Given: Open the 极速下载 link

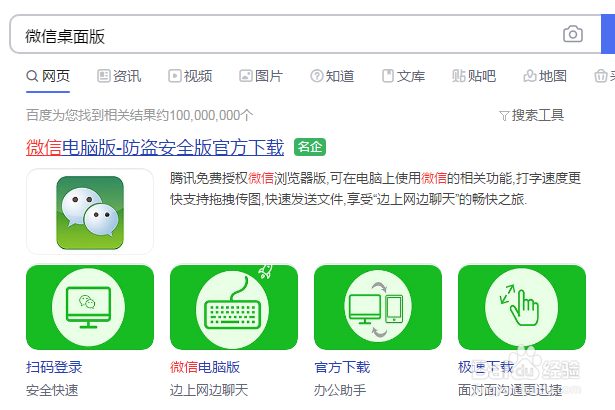Looking at the screenshot, I should (x=486, y=367).
